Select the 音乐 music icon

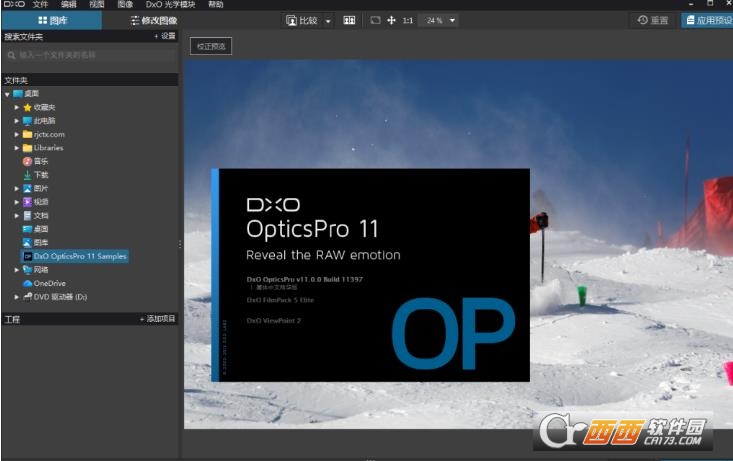point(28,162)
